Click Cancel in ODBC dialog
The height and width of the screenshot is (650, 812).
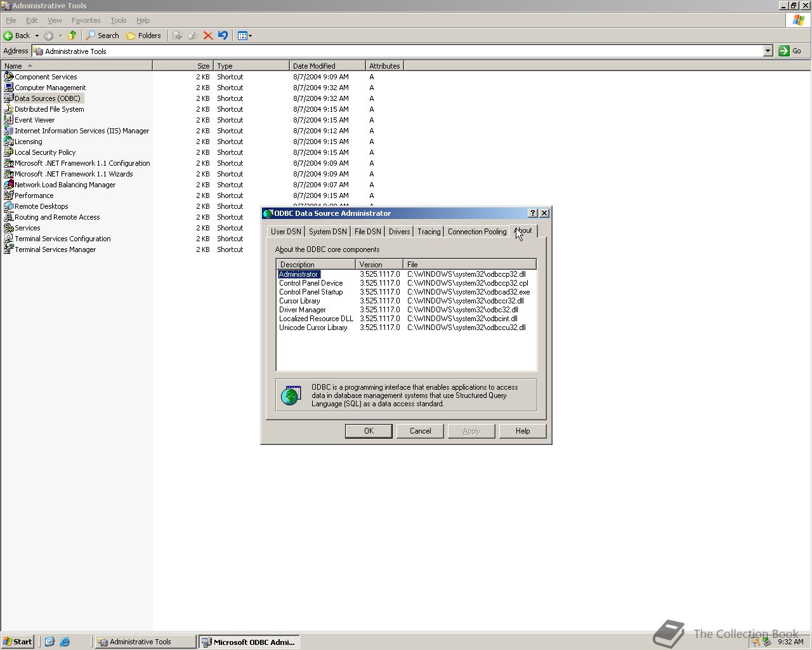(x=420, y=431)
